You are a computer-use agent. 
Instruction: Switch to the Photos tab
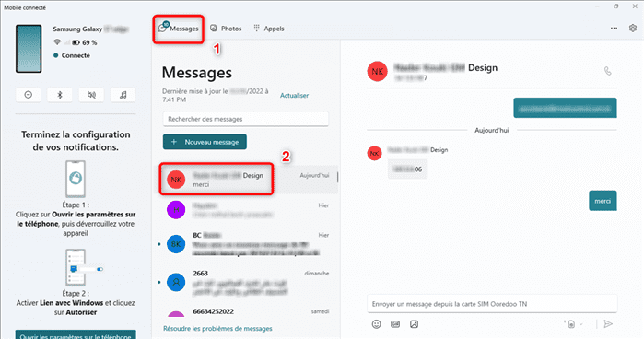coord(226,29)
